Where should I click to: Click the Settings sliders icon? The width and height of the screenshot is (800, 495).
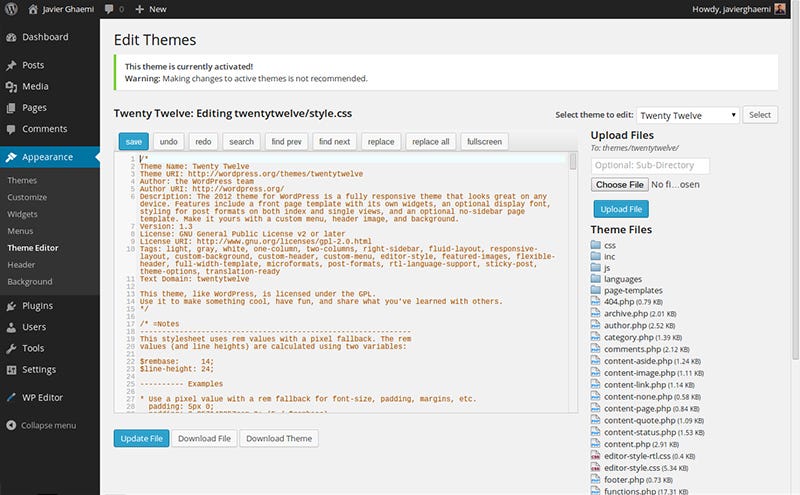click(x=11, y=369)
